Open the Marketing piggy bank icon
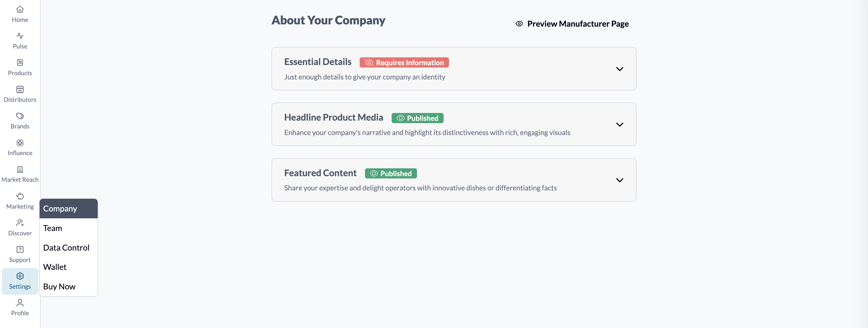 click(20, 196)
